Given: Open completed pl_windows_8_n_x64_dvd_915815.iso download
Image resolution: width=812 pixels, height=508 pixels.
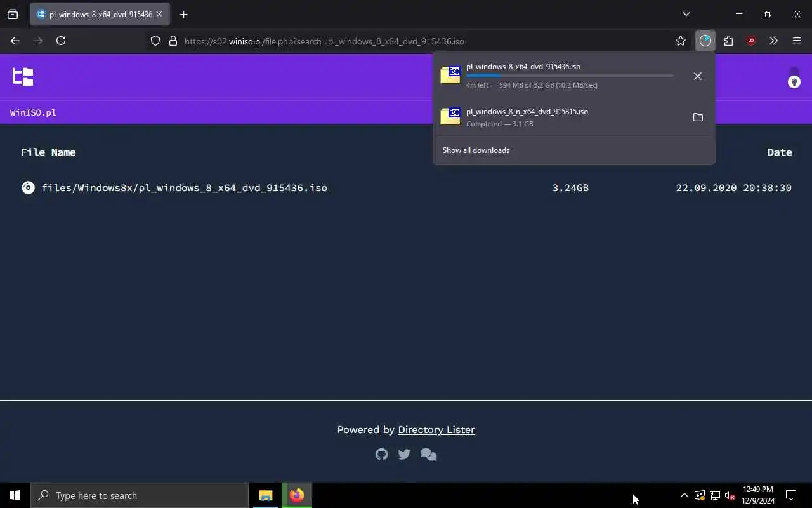Looking at the screenshot, I should point(557,117).
